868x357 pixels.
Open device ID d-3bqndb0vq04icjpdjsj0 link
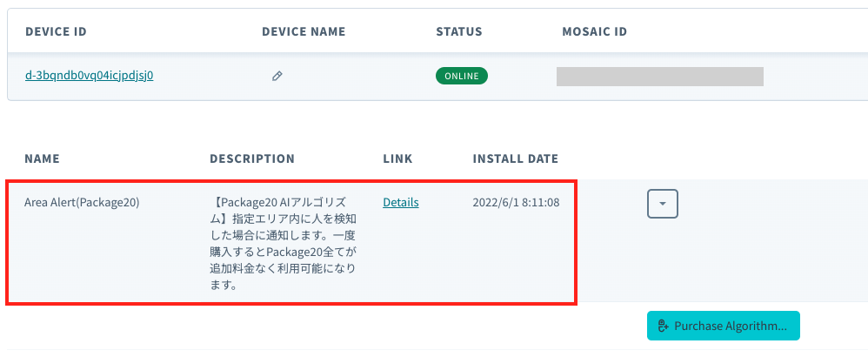click(89, 76)
